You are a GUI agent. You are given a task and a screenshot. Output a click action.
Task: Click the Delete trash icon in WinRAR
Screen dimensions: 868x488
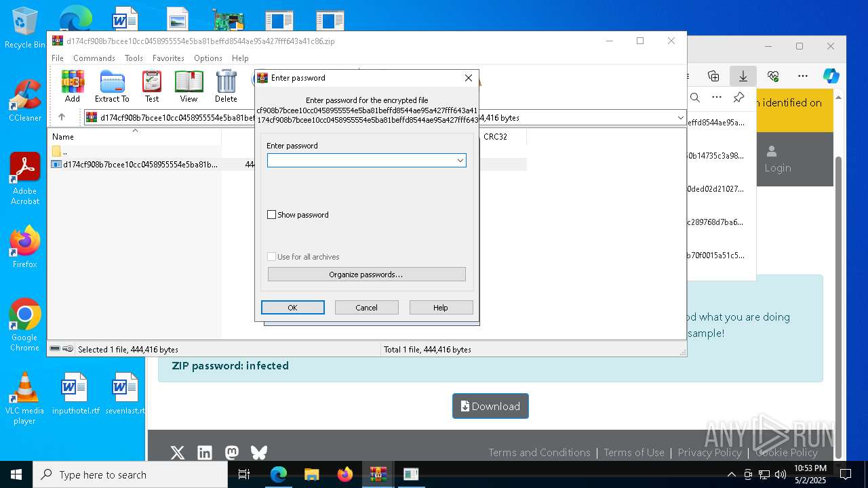tap(226, 86)
